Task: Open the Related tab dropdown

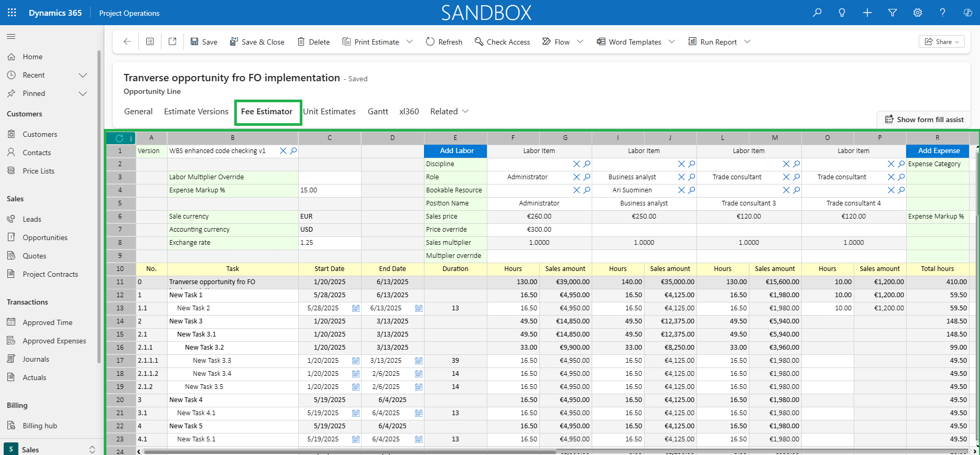Action: click(449, 111)
